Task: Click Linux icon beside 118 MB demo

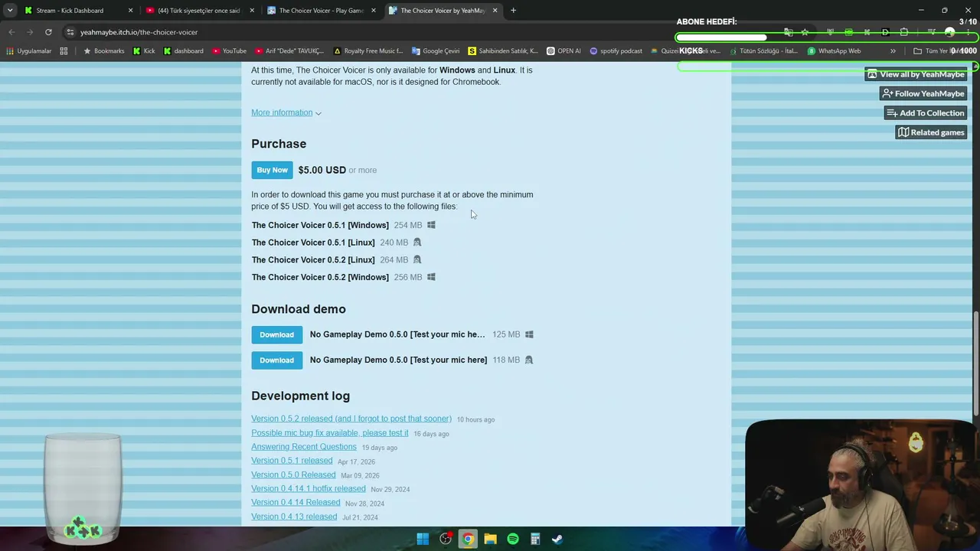Action: click(528, 360)
